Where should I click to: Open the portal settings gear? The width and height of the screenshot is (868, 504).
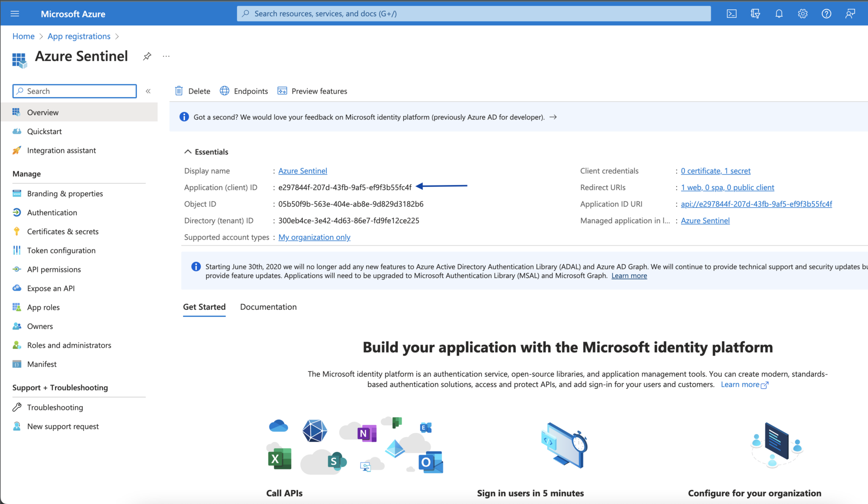click(802, 13)
